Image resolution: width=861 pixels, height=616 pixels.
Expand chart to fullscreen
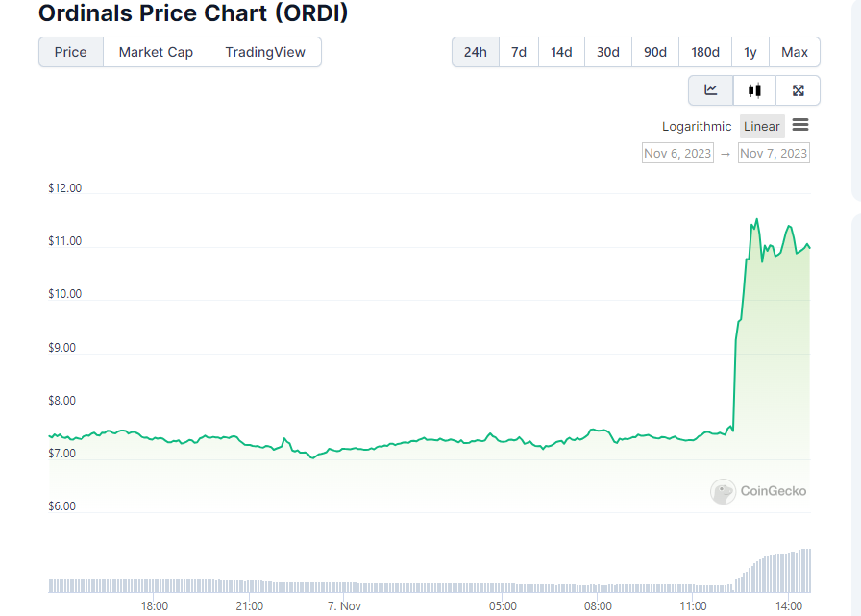click(798, 89)
